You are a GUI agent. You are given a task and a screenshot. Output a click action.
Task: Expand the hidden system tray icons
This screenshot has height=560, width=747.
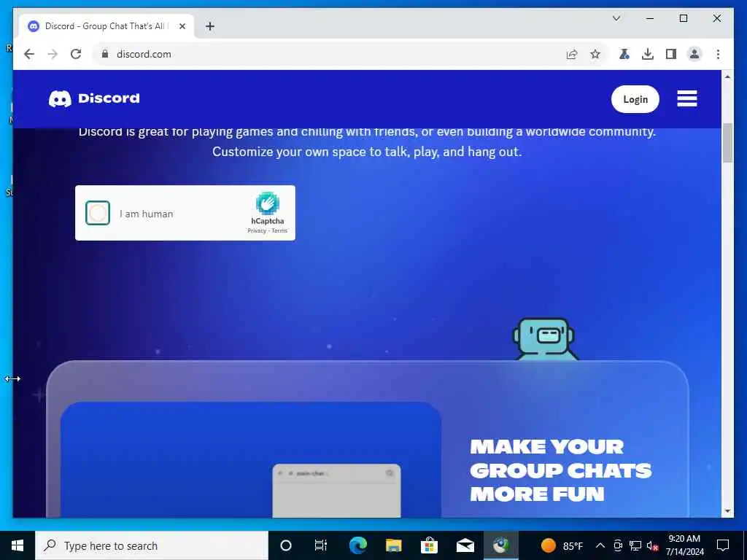pyautogui.click(x=600, y=545)
